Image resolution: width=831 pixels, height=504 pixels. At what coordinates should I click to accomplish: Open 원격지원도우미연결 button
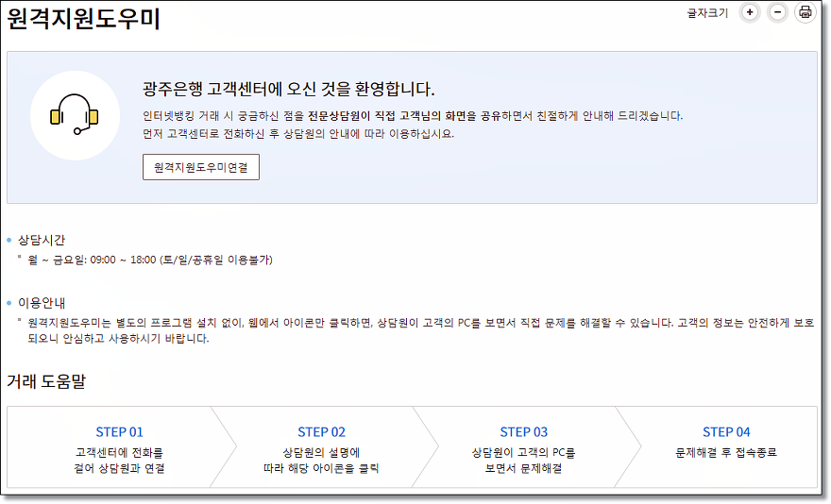[x=201, y=167]
